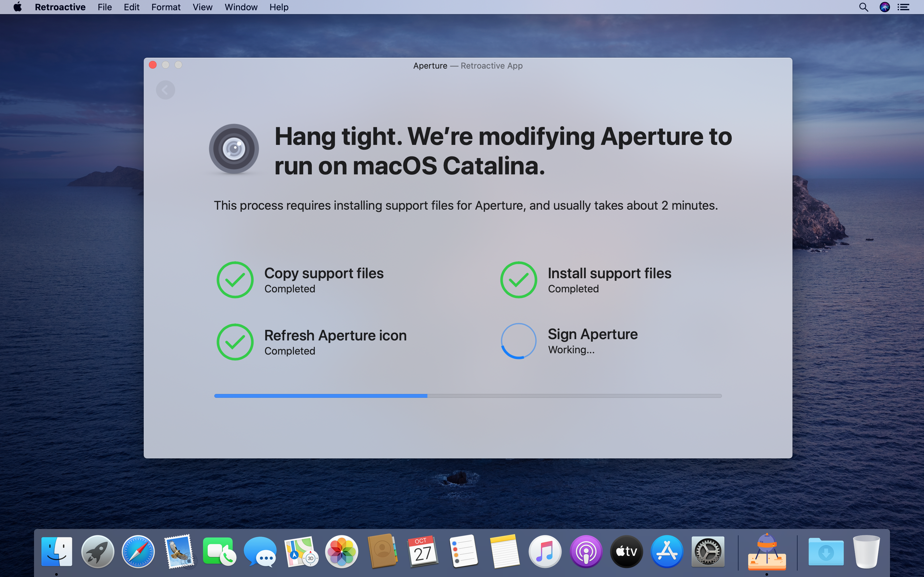Image resolution: width=924 pixels, height=577 pixels.
Task: Click the Aperture camera lens icon
Action: pyautogui.click(x=234, y=149)
